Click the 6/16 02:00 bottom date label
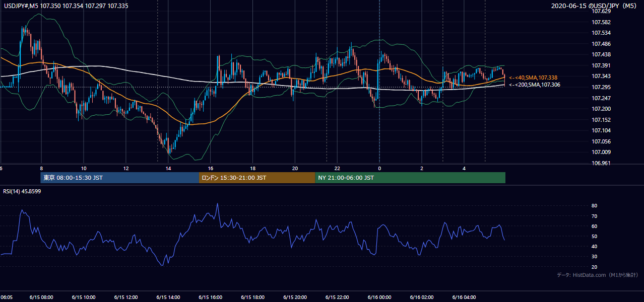The image size is (644, 302). [422, 297]
